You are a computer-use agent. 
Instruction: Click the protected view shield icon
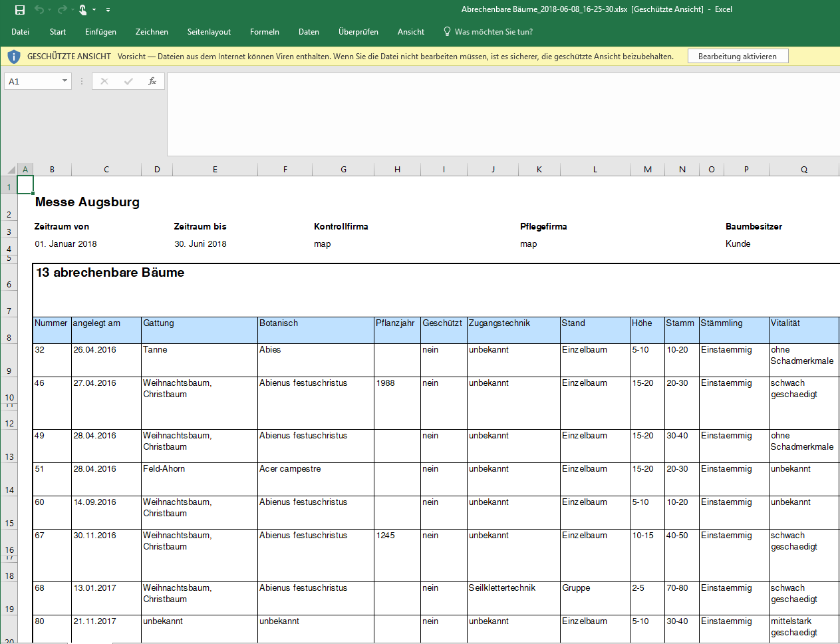14,57
